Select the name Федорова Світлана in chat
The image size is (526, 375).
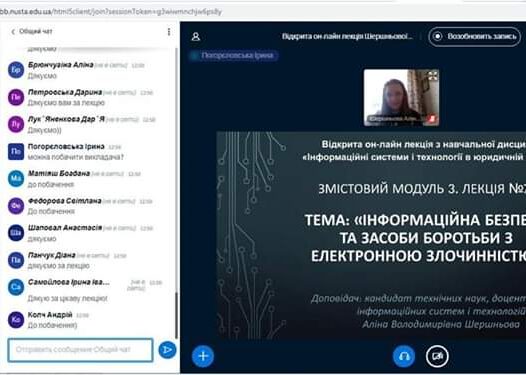pos(65,201)
